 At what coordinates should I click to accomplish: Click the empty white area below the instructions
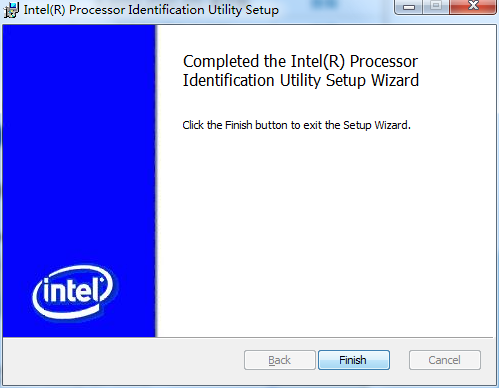pos(325,233)
